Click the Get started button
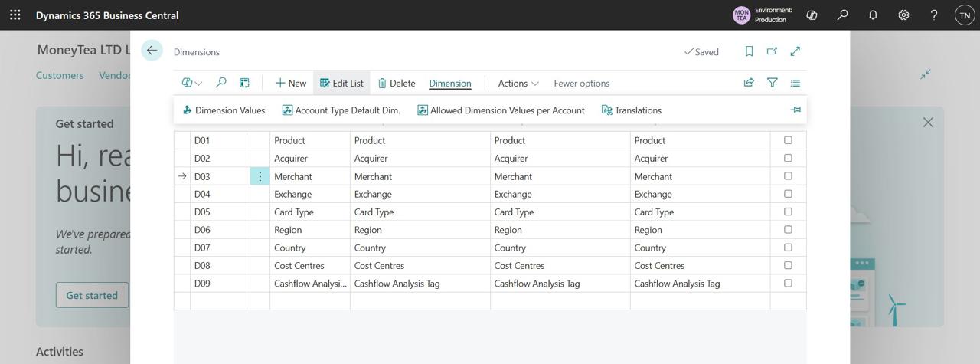The width and height of the screenshot is (980, 364). 92,295
